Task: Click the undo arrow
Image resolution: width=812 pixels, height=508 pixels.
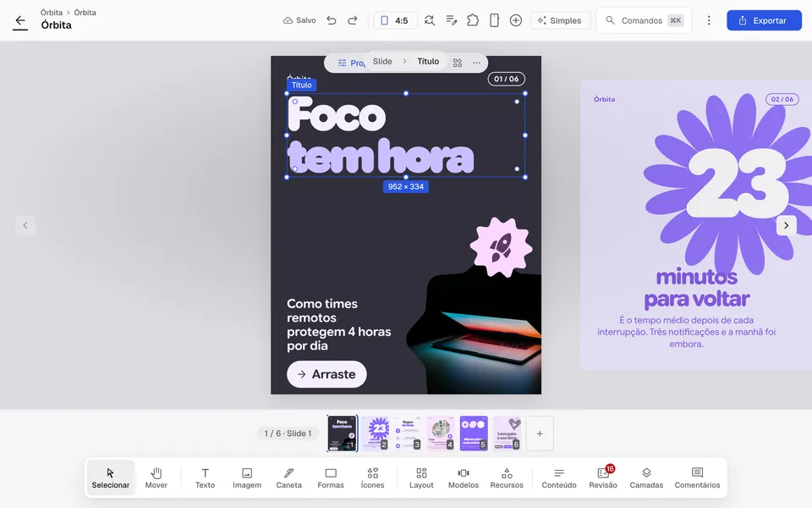Action: [x=332, y=20]
